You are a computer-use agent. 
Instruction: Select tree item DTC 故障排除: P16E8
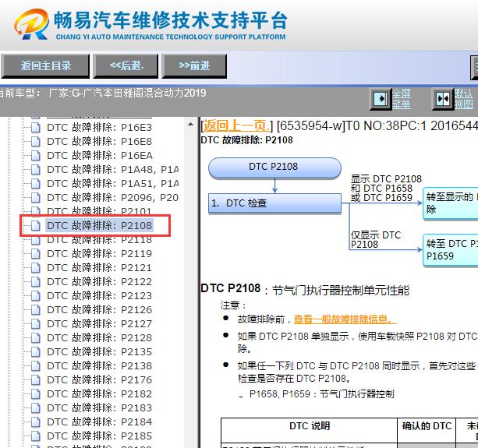[x=99, y=141]
